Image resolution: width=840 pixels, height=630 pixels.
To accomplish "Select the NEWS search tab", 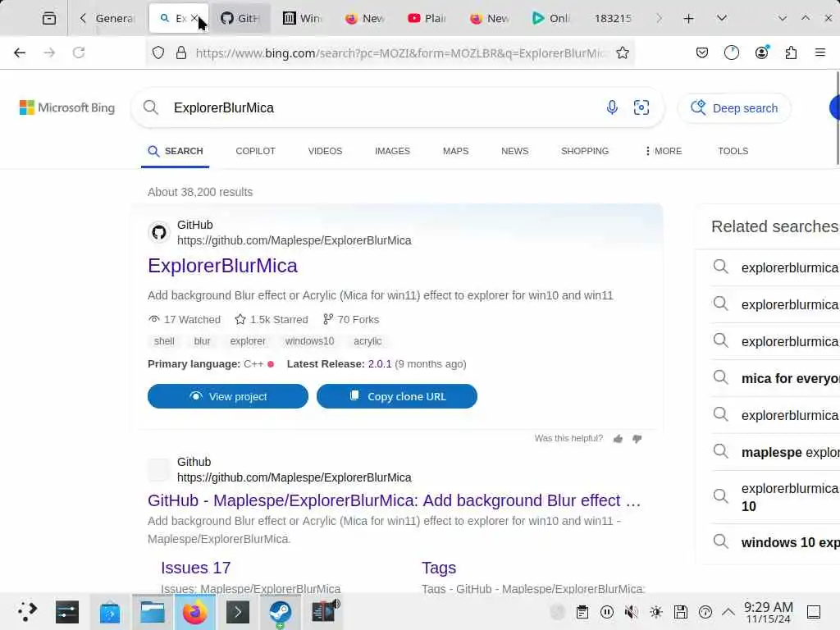I will tap(515, 151).
